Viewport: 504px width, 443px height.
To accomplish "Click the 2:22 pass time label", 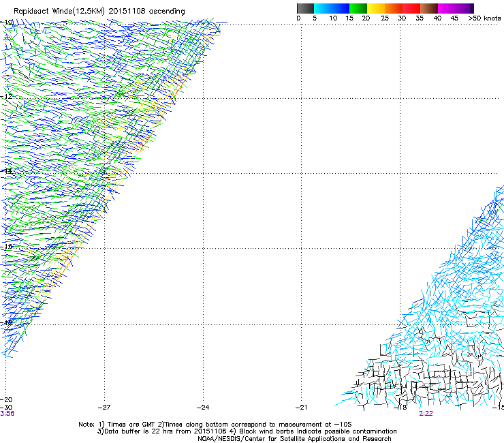I will point(426,414).
